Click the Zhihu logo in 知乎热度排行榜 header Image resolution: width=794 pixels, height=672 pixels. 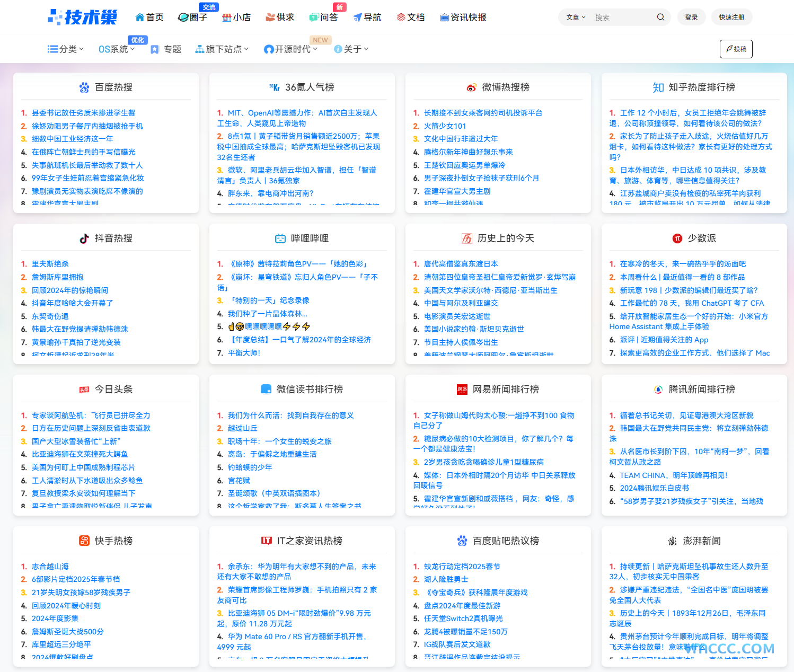658,87
